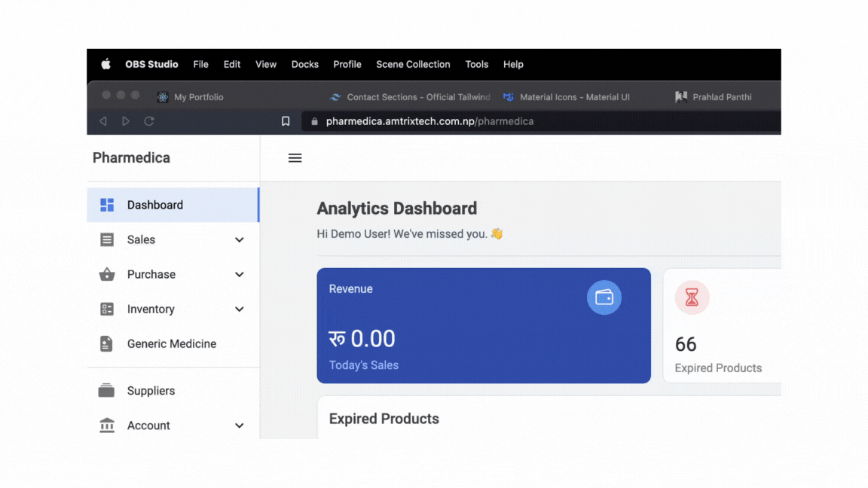Click the Dashboard grid icon in sidebar
This screenshot has width=868, height=488.
(x=107, y=205)
